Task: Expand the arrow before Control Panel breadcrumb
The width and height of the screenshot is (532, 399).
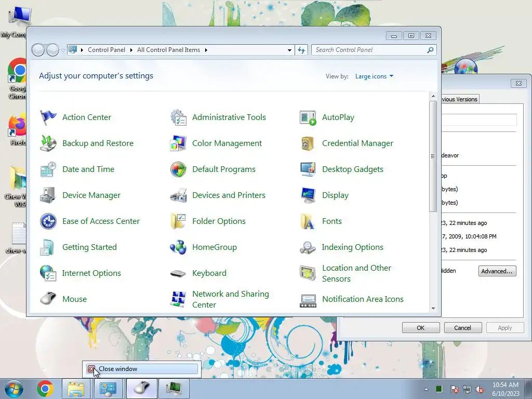Action: pos(82,50)
